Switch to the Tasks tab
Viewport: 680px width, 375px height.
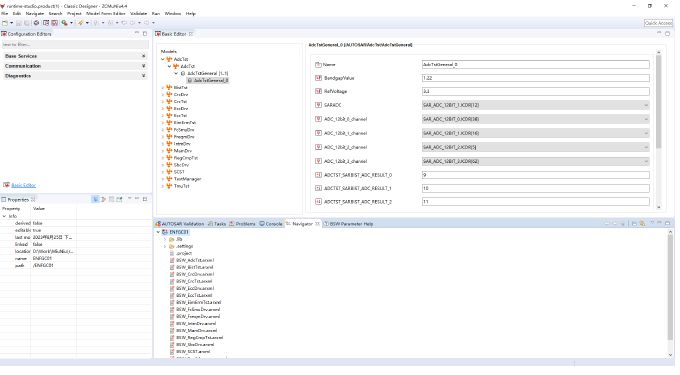point(217,224)
